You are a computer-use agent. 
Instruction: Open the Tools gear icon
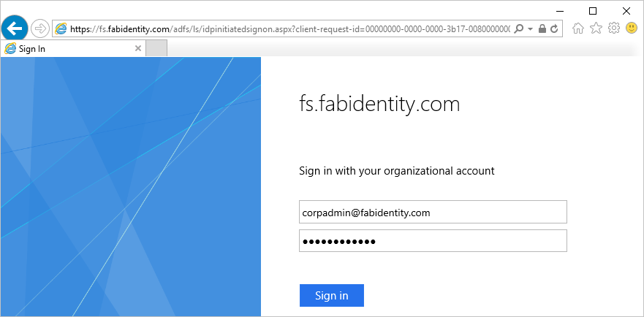coord(614,28)
